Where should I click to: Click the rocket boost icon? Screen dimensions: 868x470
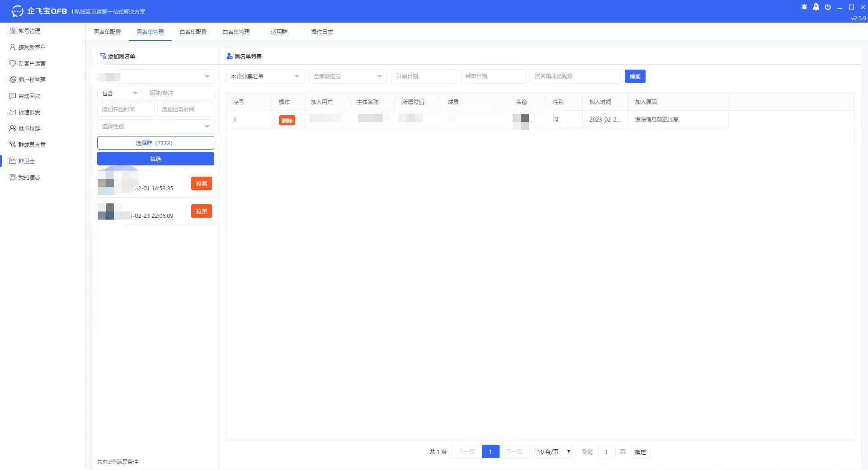tap(816, 7)
